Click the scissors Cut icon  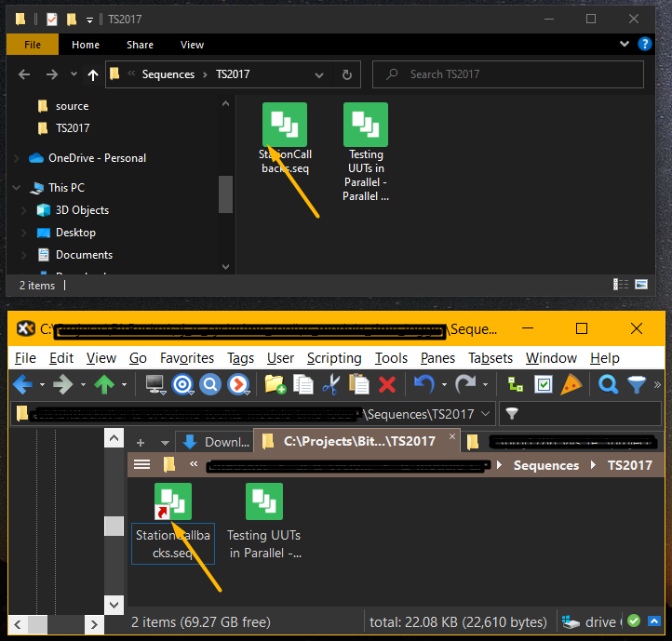[x=330, y=384]
